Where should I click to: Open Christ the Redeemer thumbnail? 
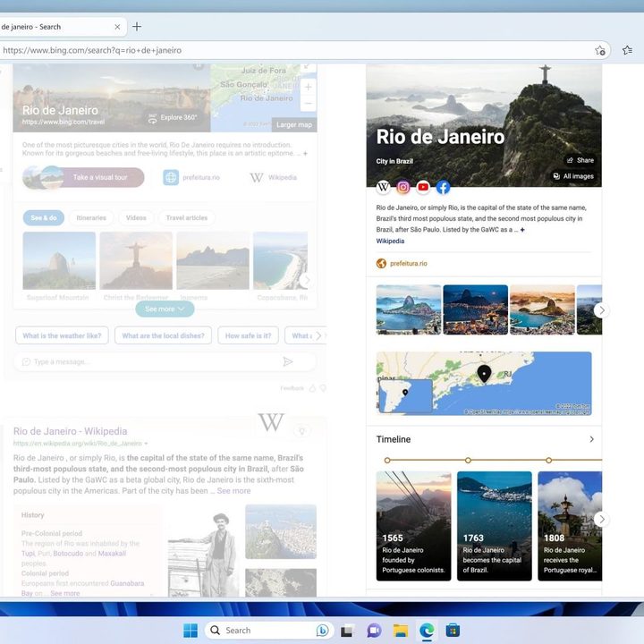pyautogui.click(x=136, y=261)
